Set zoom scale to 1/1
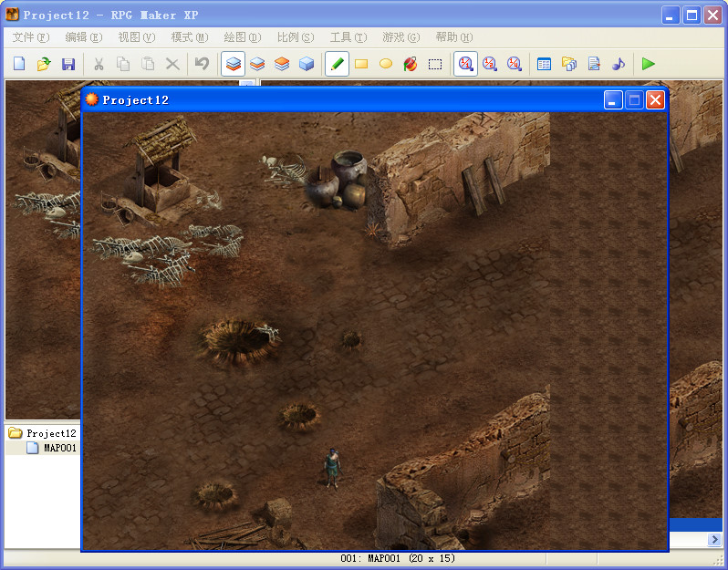Viewport: 728px width, 570px height. coord(465,64)
